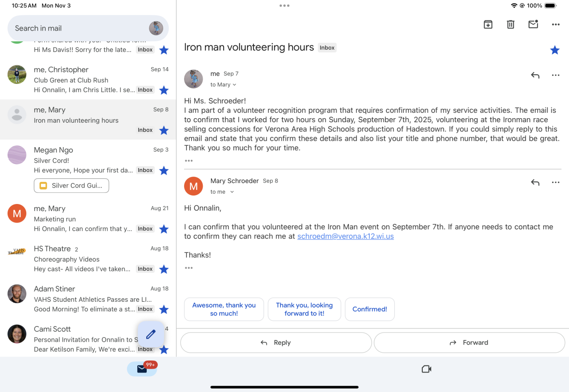Image resolution: width=569 pixels, height=392 pixels.
Task: Open the Meet video camera tab
Action: pyautogui.click(x=426, y=369)
